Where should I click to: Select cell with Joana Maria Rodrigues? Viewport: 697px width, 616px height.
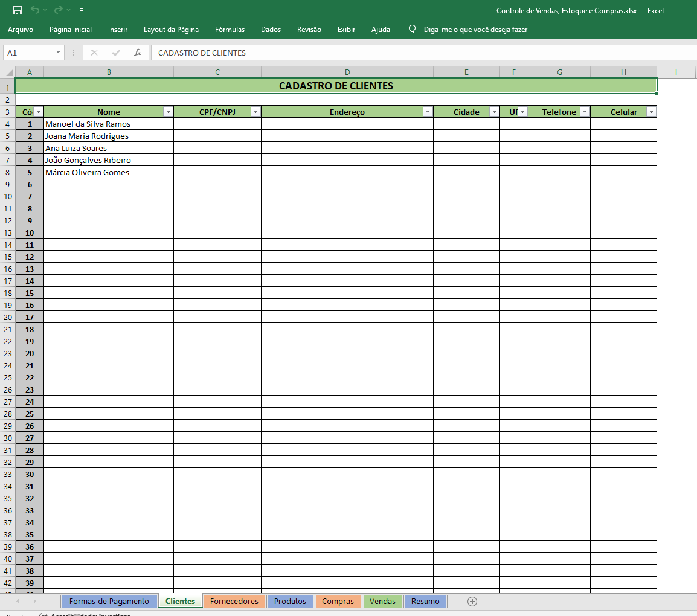109,136
